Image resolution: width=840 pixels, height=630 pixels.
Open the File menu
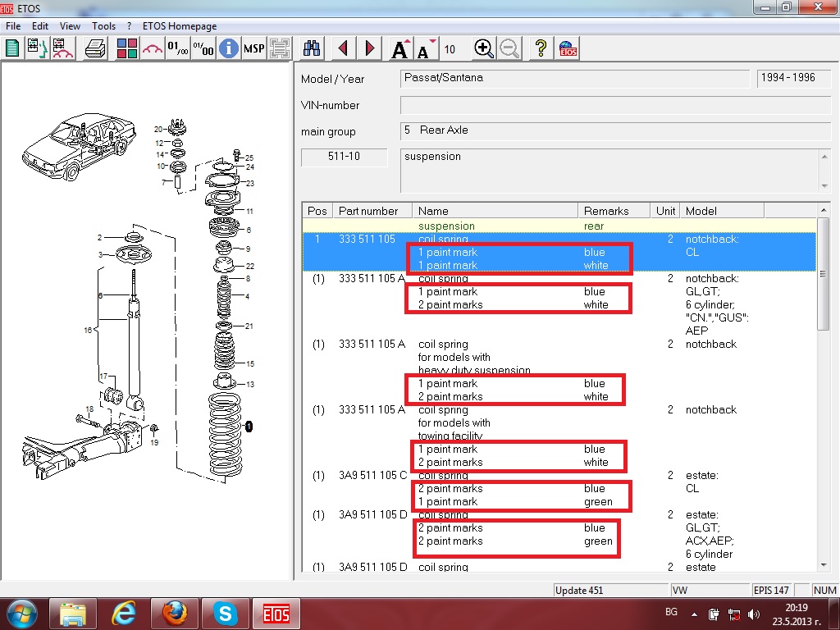pos(13,26)
